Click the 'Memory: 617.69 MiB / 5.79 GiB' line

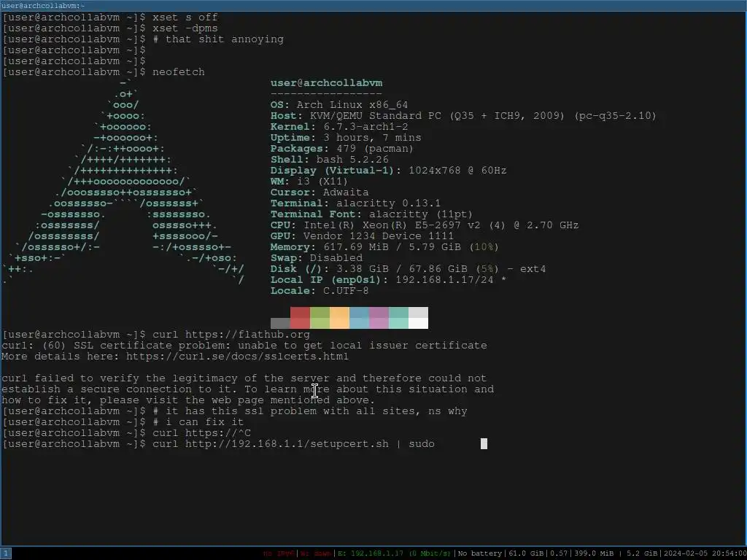tap(384, 247)
